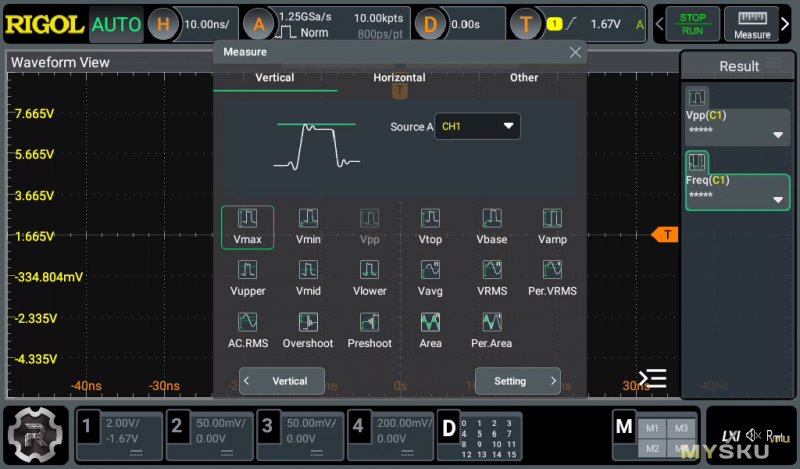Image resolution: width=800 pixels, height=469 pixels.
Task: Toggle the STOP/RUN acquisition button
Action: coord(692,25)
